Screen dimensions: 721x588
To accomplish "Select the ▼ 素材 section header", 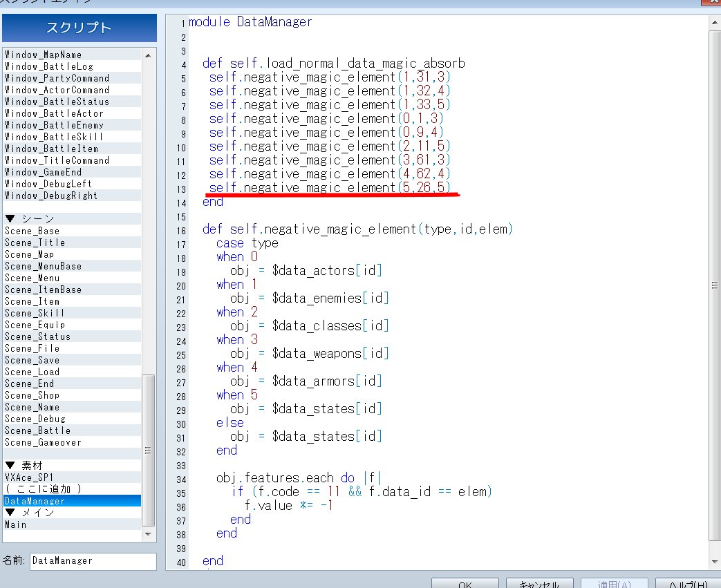I will 72,465.
